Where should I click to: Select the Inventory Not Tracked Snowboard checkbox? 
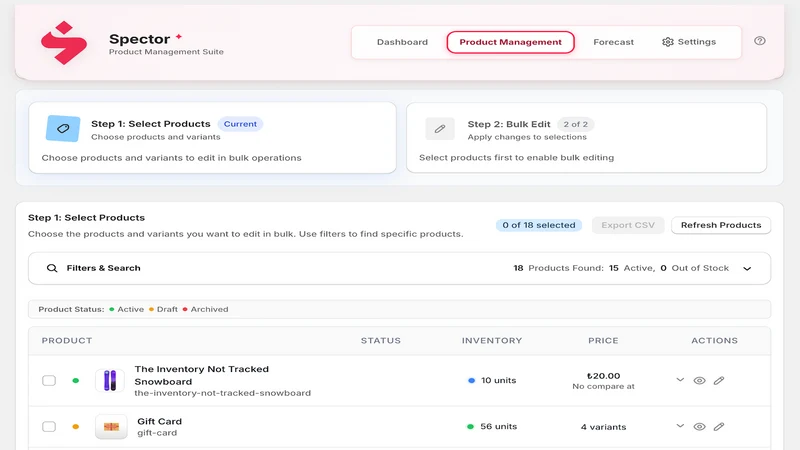49,381
